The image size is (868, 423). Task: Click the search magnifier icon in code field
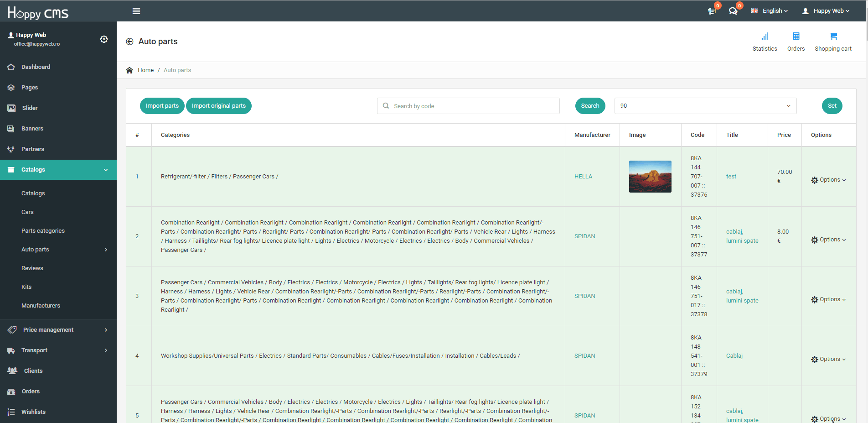coord(386,106)
